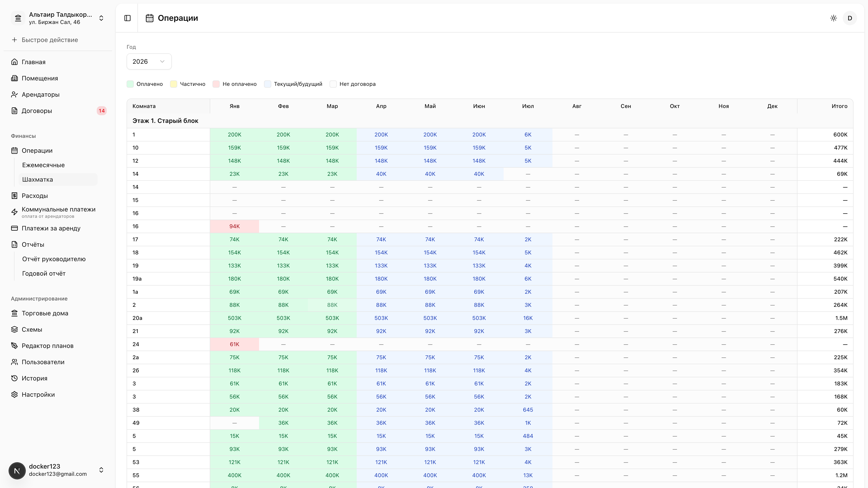This screenshot has height=488, width=868.
Task: Click the unpaid 94K cell for room 16
Action: click(235, 226)
